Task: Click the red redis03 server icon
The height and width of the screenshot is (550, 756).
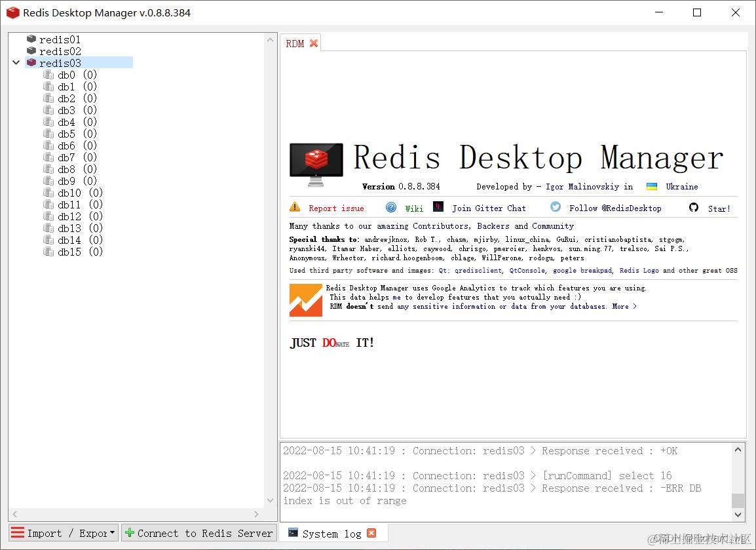Action: click(x=31, y=63)
